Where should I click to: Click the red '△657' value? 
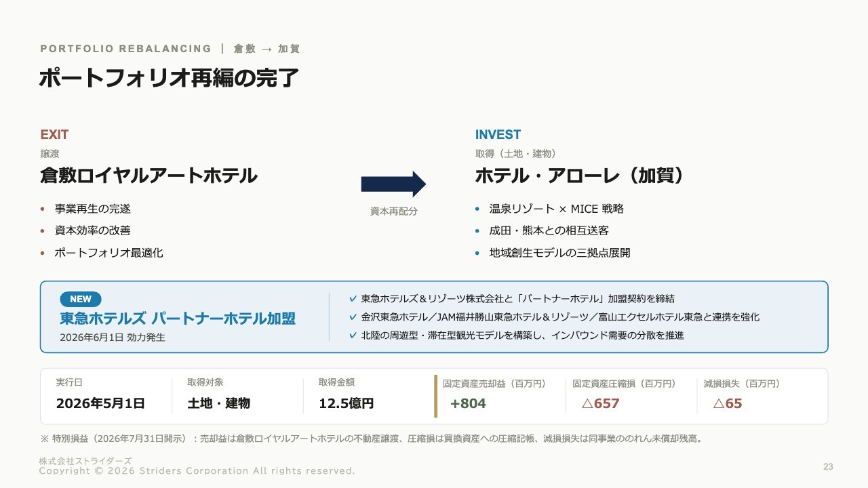[601, 404]
